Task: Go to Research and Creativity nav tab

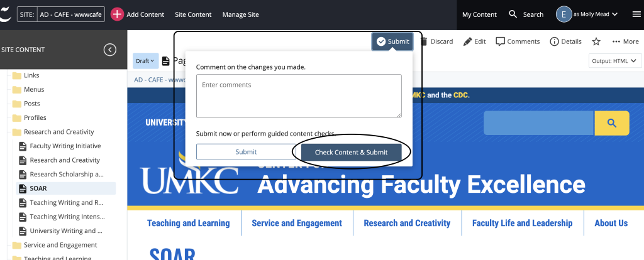Action: [x=407, y=223]
